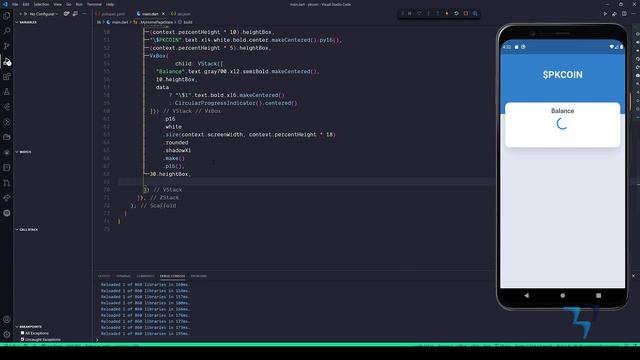Open the Manage gear icon
640x360 pixels.
pyautogui.click(x=7, y=335)
